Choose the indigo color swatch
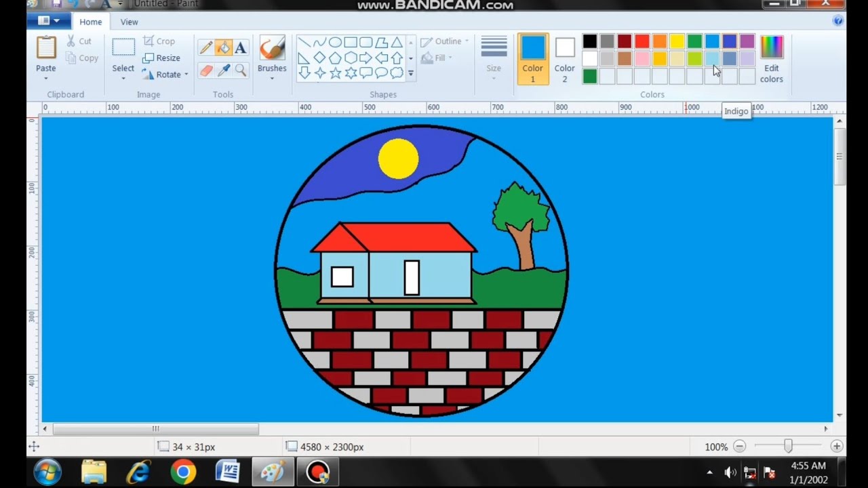868x488 pixels. 730,41
